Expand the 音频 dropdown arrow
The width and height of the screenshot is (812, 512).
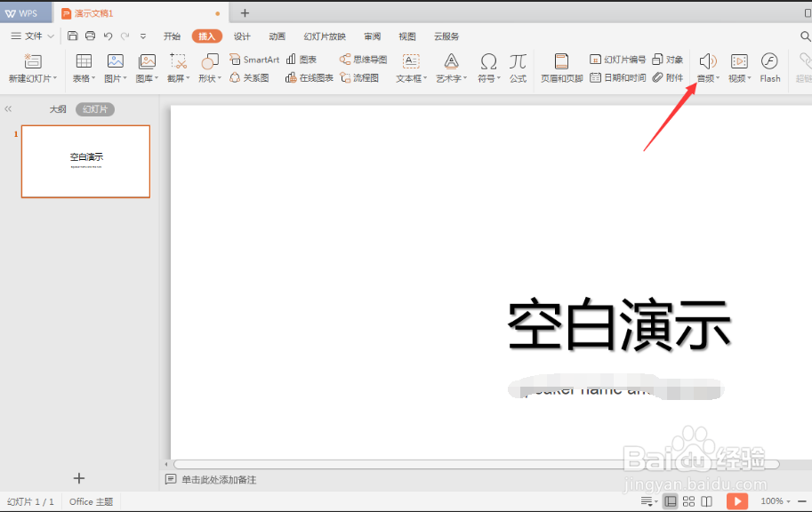(718, 78)
